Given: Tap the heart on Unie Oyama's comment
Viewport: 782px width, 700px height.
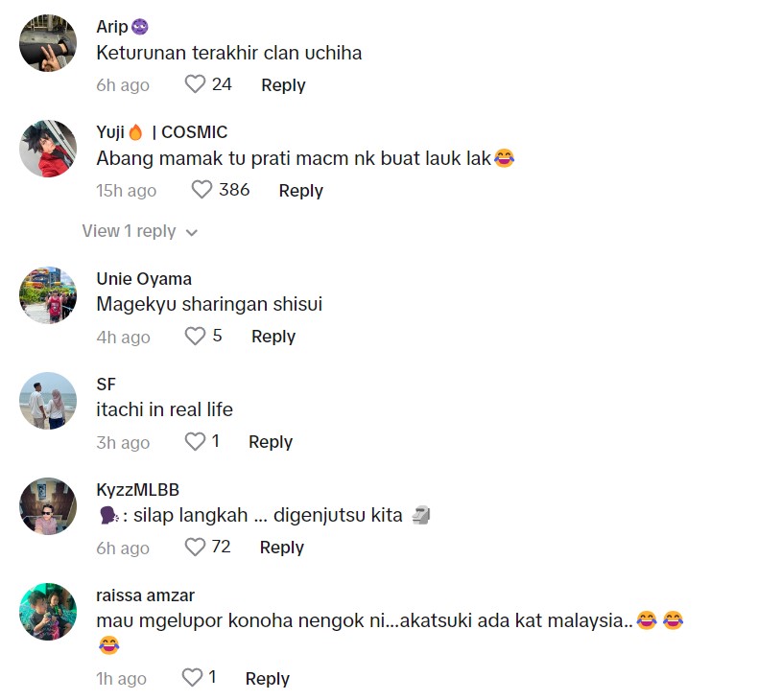Looking at the screenshot, I should coord(195,336).
